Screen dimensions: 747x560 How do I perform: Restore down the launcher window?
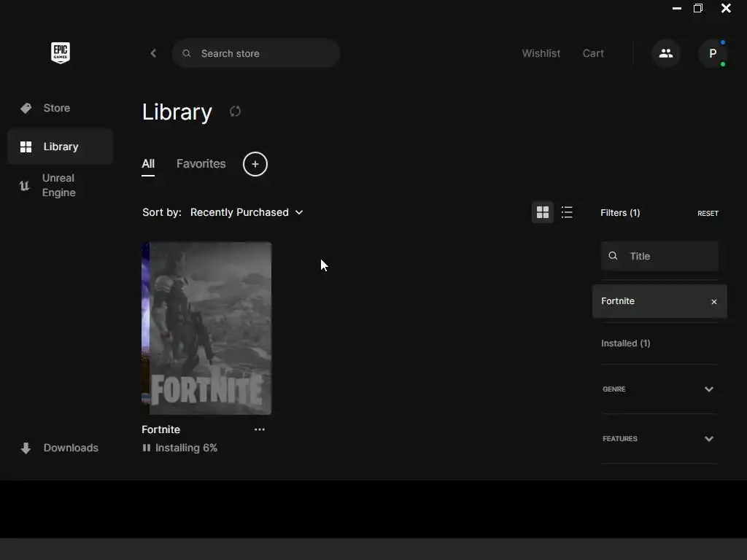pyautogui.click(x=698, y=8)
